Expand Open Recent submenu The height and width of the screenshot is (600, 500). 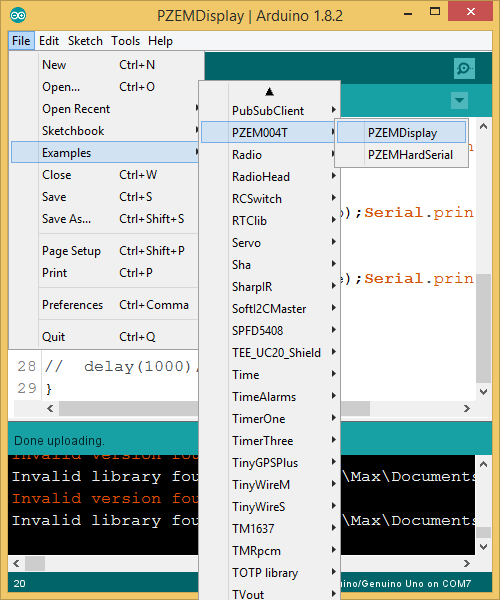104,109
